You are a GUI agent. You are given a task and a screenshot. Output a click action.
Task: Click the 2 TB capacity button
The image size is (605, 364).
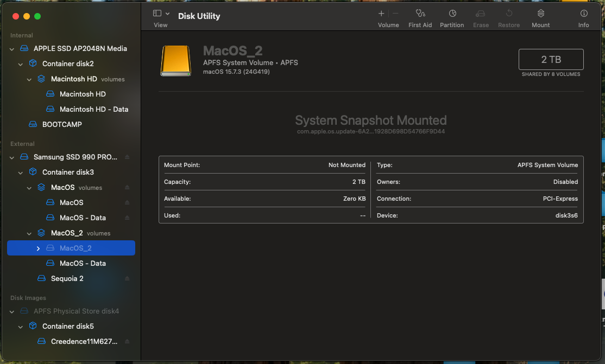point(551,59)
